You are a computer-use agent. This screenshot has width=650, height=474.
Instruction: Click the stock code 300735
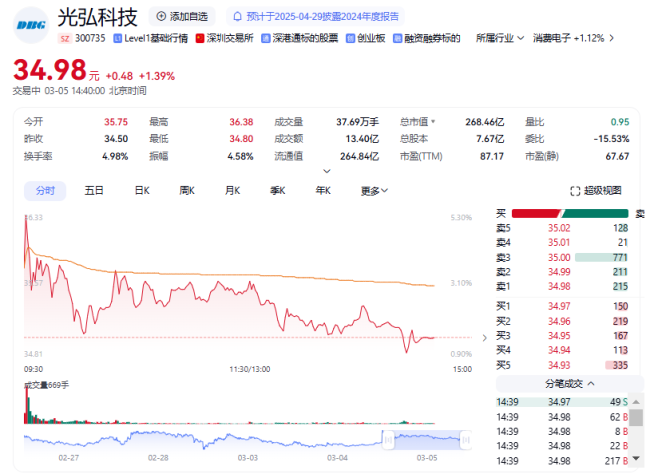(90, 39)
